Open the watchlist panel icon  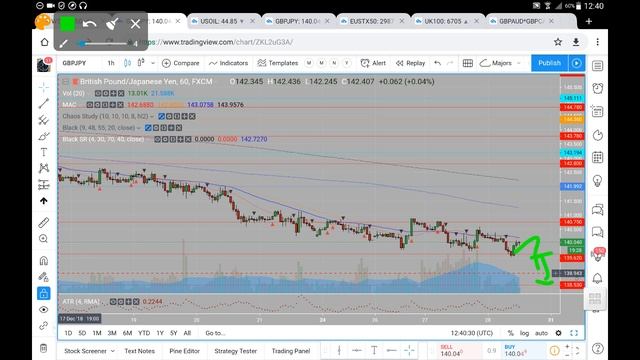598,66
